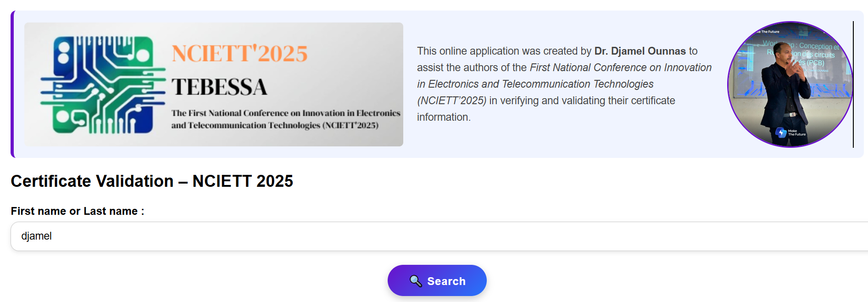Click the "in Electronics and Telecommunication Technologies" line
The image size is (868, 302).
click(x=535, y=84)
